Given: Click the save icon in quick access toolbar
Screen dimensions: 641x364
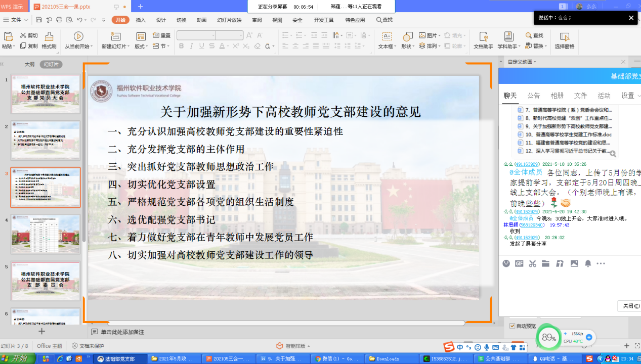Looking at the screenshot, I should (39, 20).
